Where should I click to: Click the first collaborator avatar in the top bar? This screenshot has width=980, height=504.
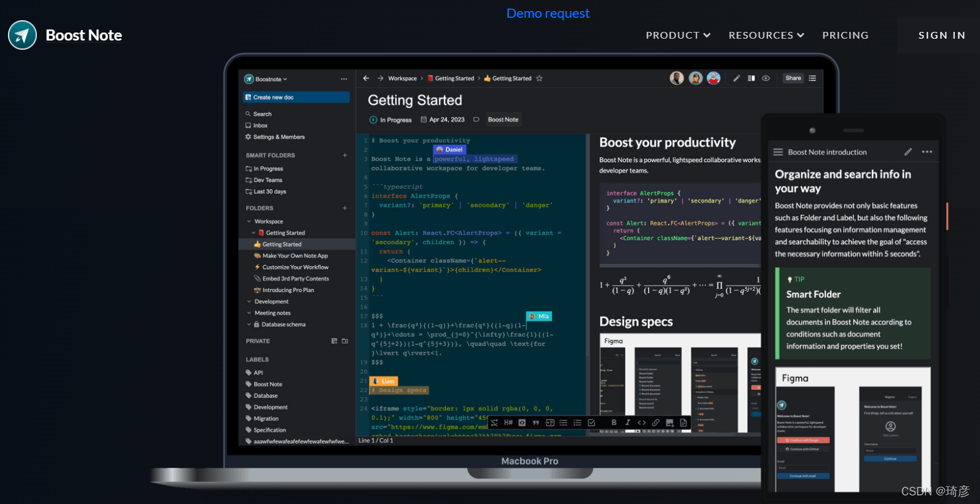(x=677, y=79)
